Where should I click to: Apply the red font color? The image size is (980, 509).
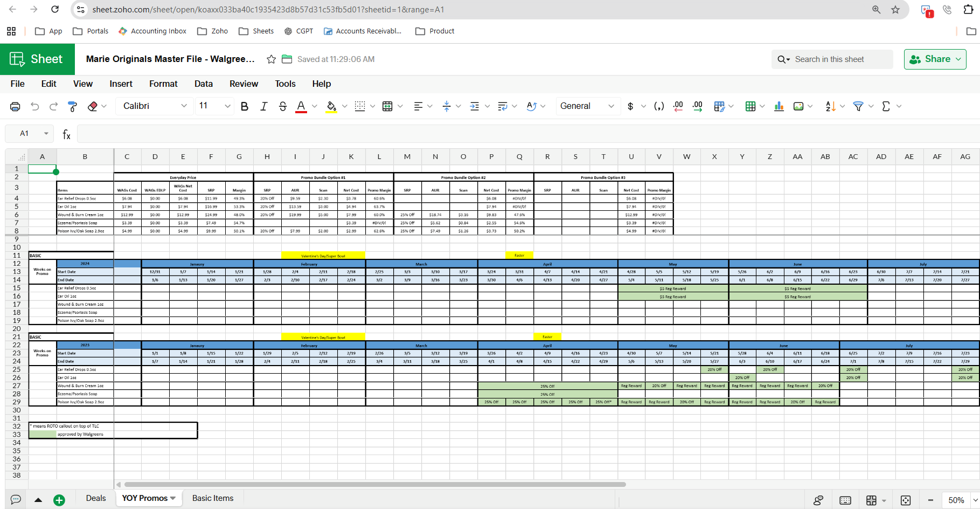point(301,106)
